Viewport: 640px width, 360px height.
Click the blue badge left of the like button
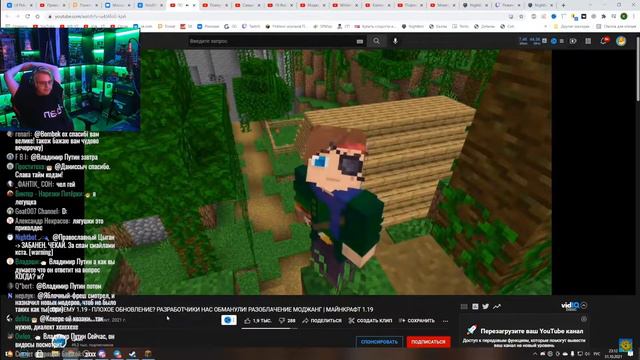(x=229, y=320)
